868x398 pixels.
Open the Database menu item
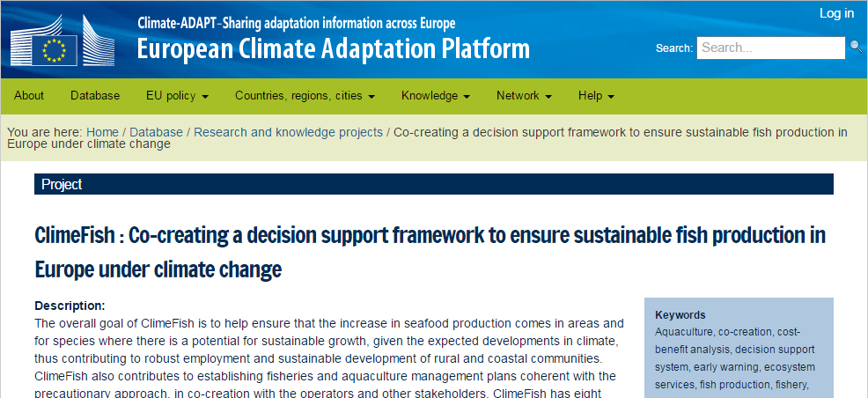(x=95, y=96)
